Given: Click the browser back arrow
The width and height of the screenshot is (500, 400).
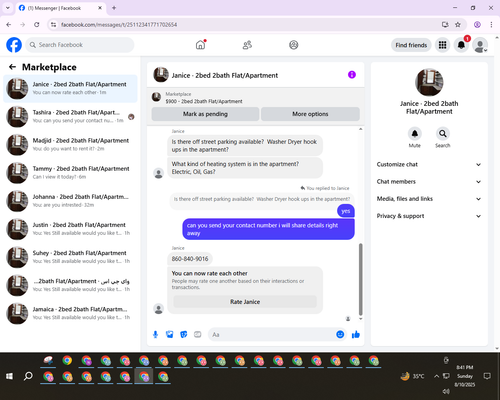Looking at the screenshot, I should coord(9,24).
